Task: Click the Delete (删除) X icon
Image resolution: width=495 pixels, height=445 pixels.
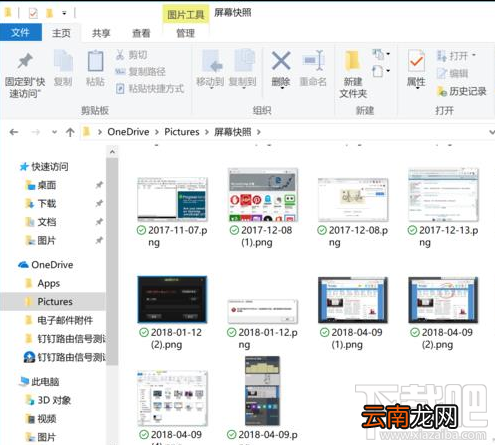Action: (281, 61)
